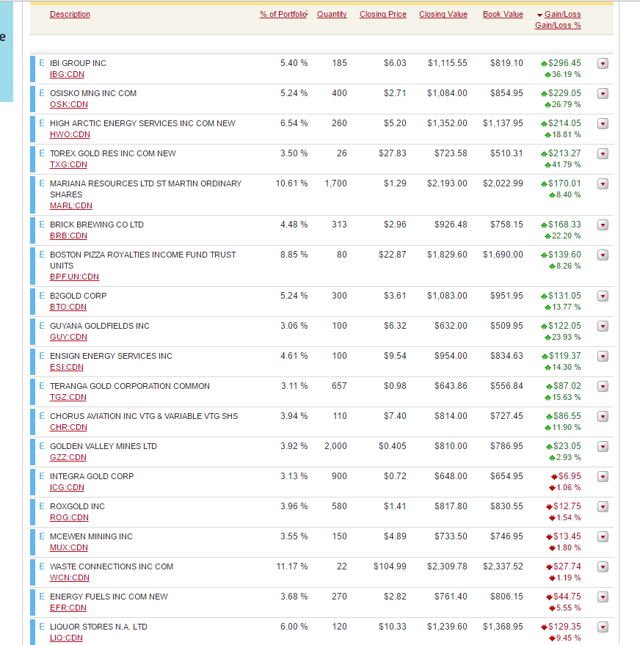Open the ROG:CDN ticker link
Image resolution: width=640 pixels, height=645 pixels.
[x=69, y=517]
